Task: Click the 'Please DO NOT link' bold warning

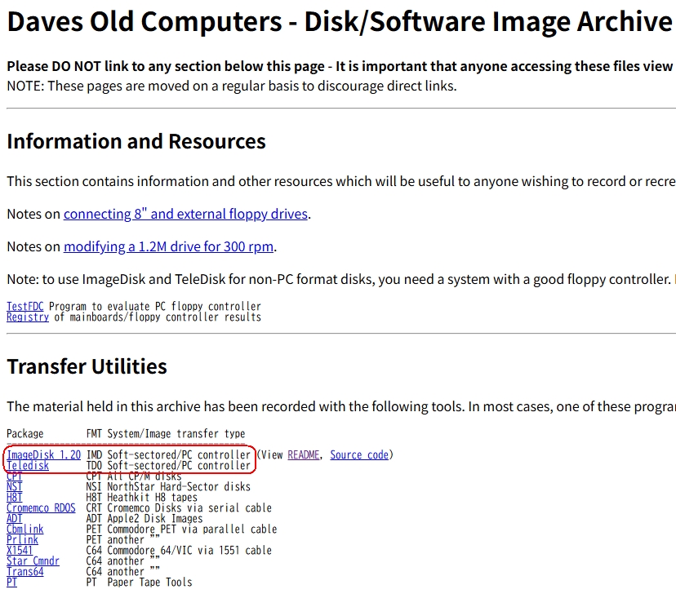Action: 340,66
